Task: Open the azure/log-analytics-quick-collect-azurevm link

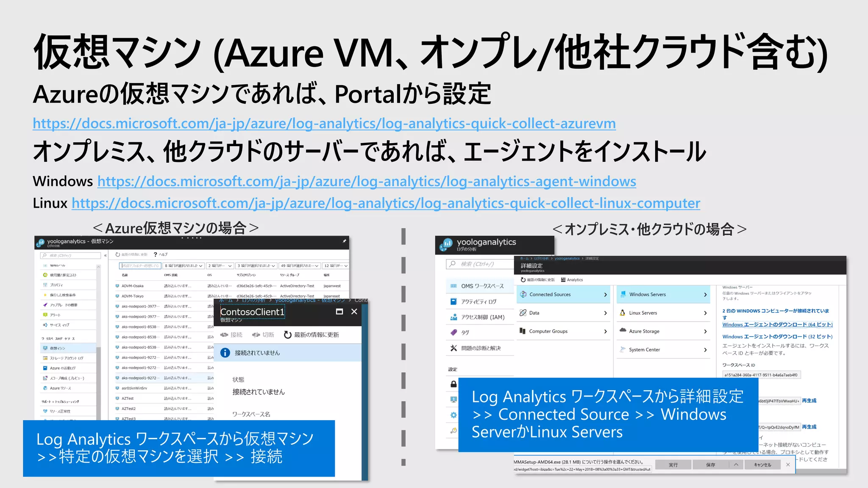Action: coord(324,123)
